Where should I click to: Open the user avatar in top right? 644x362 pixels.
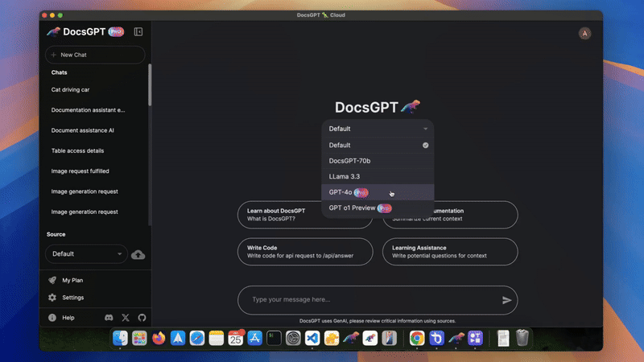(x=585, y=33)
